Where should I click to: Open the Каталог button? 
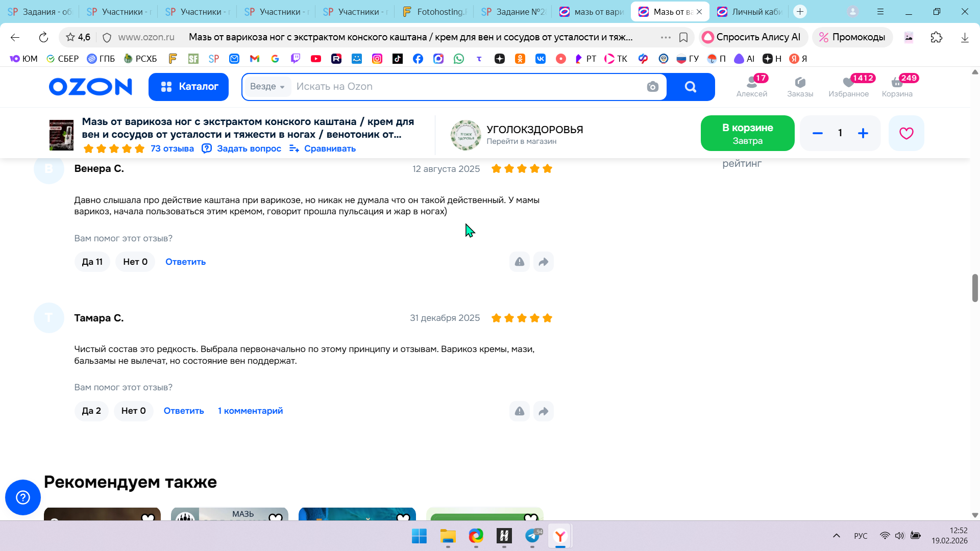(188, 87)
